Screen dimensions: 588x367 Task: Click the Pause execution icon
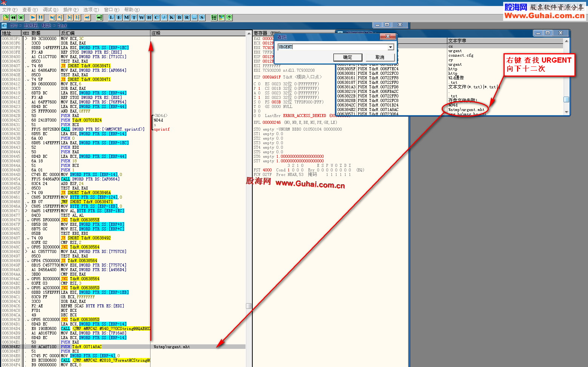click(41, 17)
